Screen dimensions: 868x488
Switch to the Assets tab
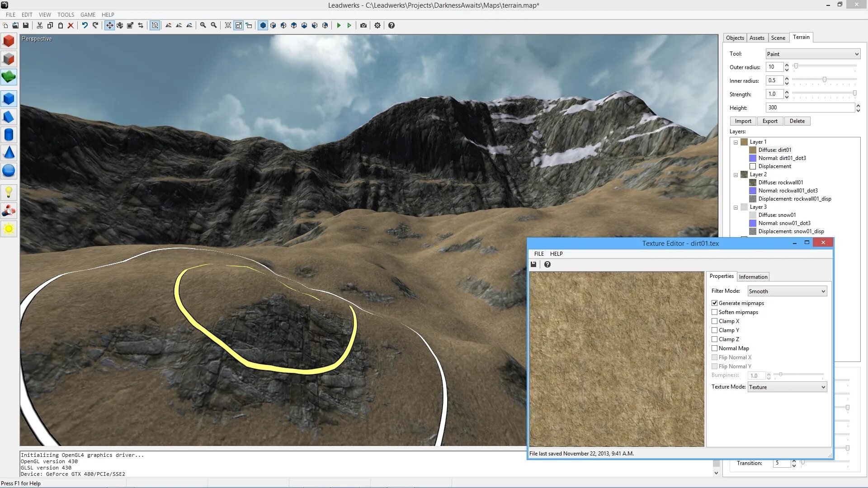756,37
